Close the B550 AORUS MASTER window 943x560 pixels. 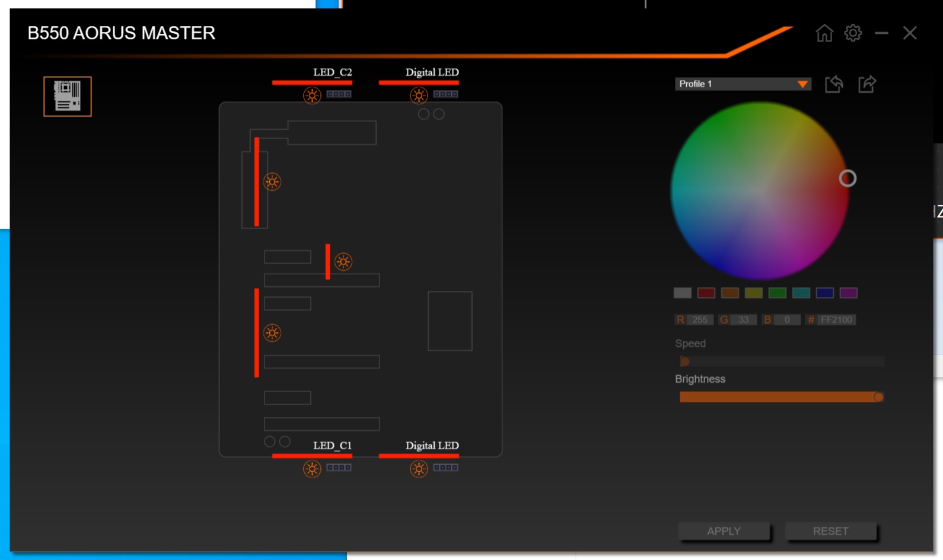(x=910, y=33)
